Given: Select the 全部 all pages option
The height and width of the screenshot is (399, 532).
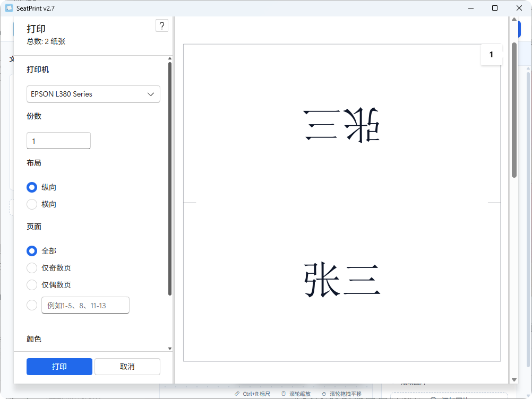Looking at the screenshot, I should coord(32,251).
